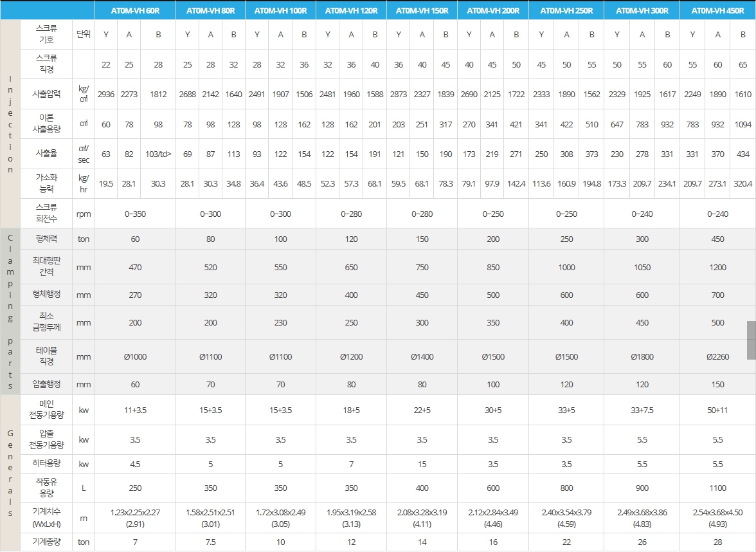
Task: Select the 형체력 row label
Action: point(46,239)
